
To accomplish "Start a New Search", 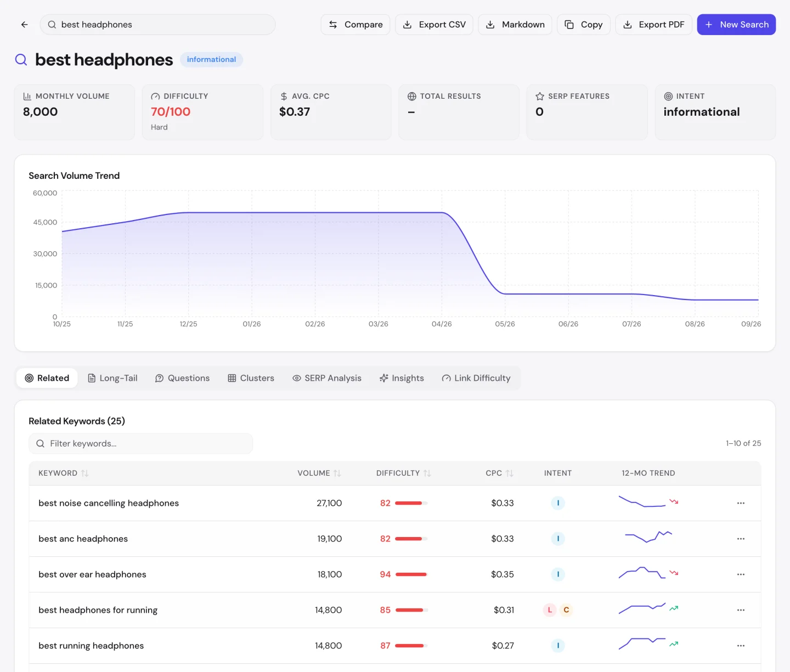I will tap(736, 25).
